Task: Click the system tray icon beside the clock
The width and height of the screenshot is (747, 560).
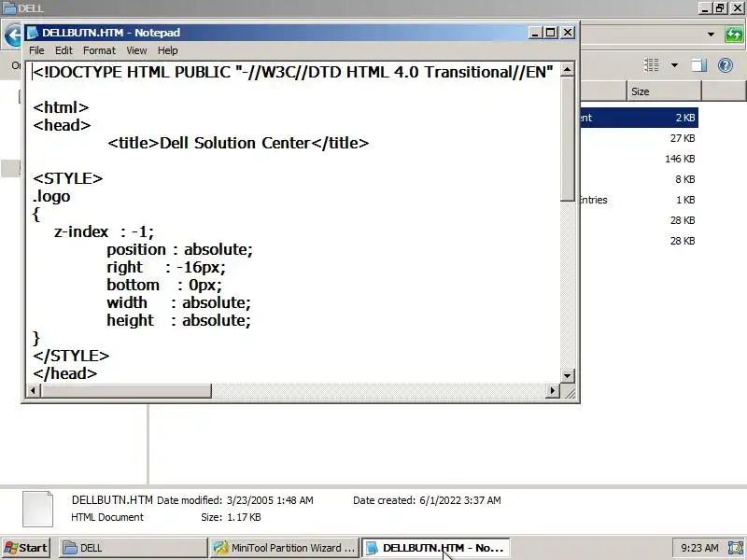Action: [x=735, y=548]
